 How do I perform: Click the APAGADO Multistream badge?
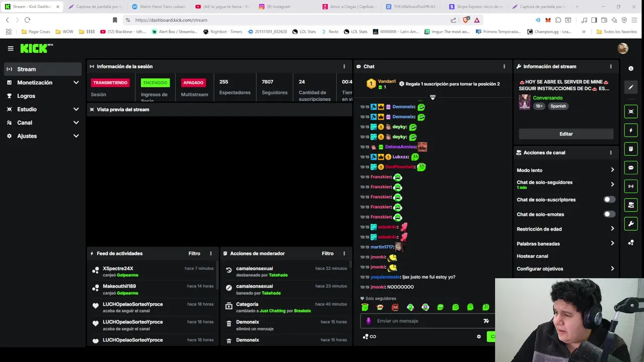tap(193, 82)
